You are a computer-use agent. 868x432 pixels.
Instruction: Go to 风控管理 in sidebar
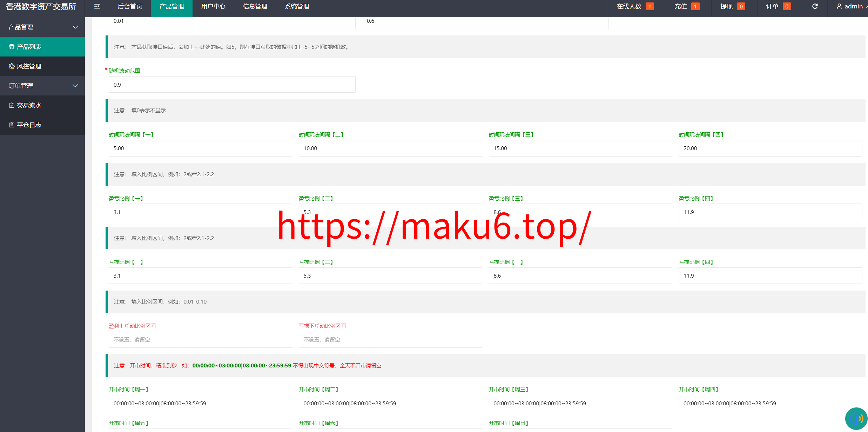point(42,66)
